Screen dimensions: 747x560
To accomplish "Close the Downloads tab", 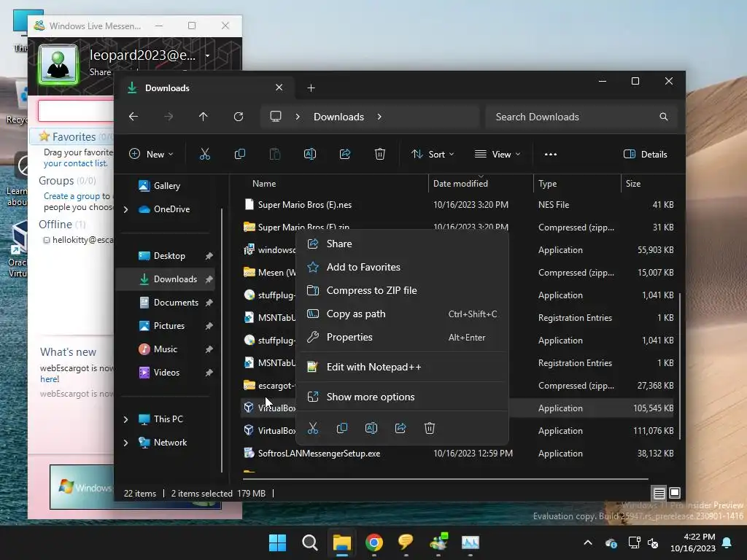I will [x=279, y=87].
